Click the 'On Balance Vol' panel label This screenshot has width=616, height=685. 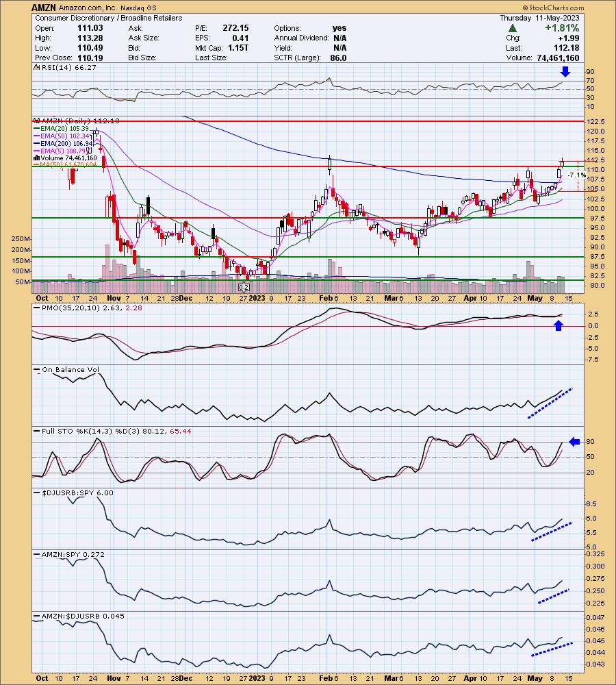70,370
